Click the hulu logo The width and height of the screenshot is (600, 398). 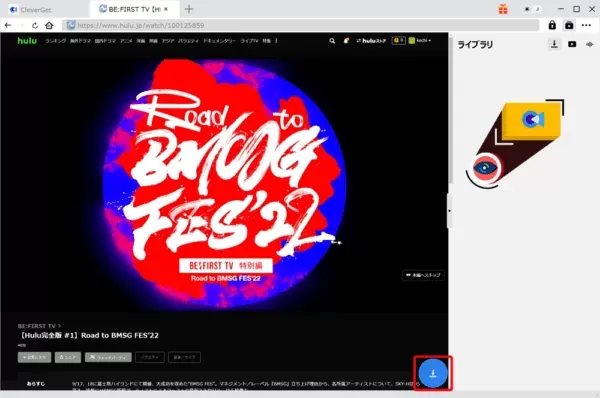point(27,41)
